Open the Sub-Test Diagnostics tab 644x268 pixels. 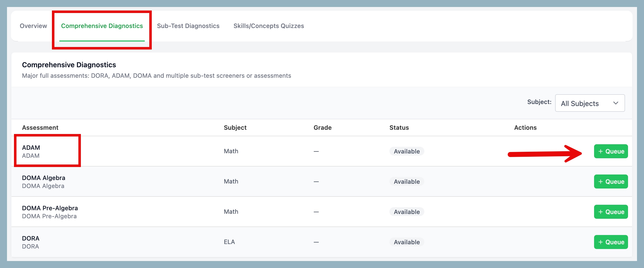(x=188, y=26)
